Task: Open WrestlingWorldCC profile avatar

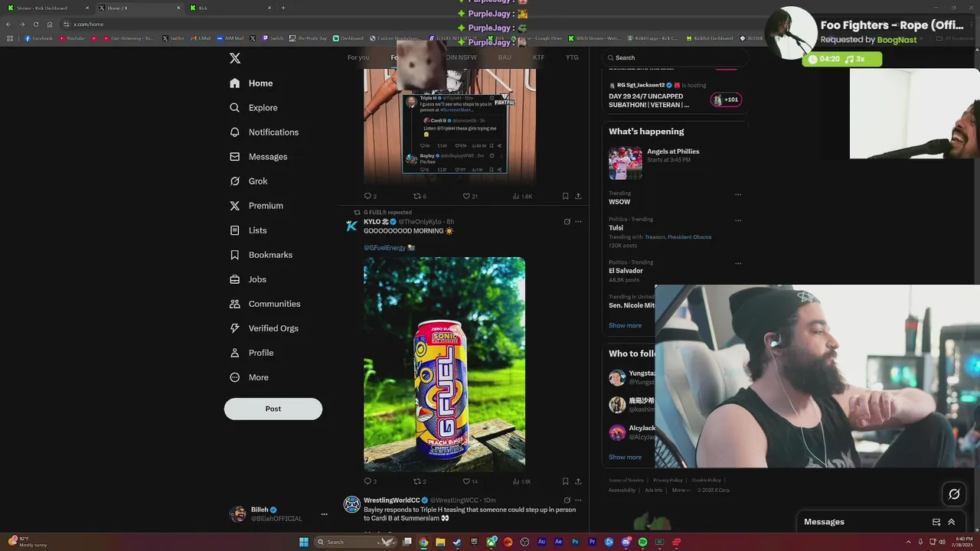Action: point(351,504)
